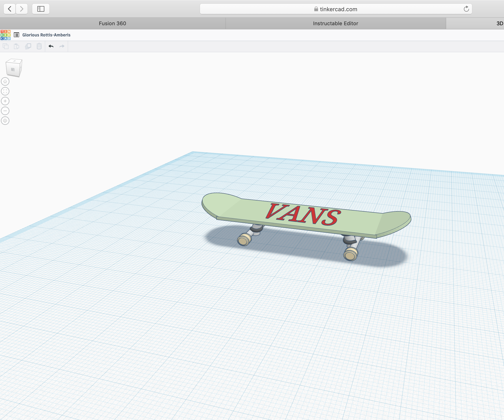This screenshot has height=420, width=504.
Task: Delete the selection using the trash icon
Action: [39, 46]
